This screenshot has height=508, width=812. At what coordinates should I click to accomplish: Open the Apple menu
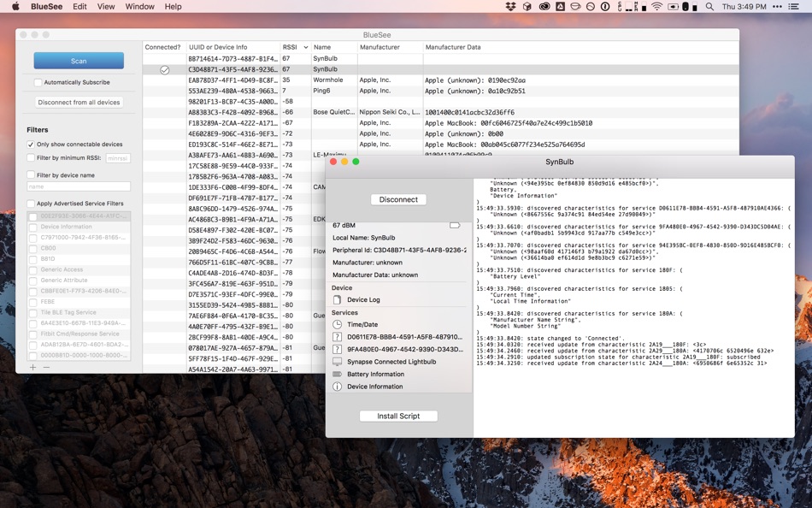(15, 7)
